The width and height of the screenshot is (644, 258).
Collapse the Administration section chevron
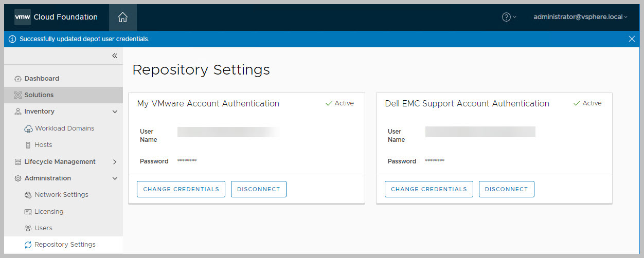tap(115, 178)
